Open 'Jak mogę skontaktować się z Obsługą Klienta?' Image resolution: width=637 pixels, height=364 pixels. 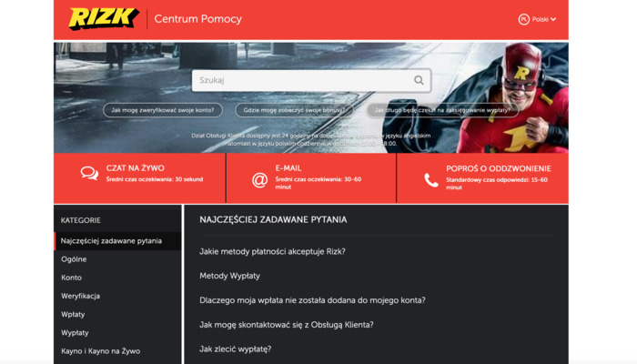[x=287, y=325]
